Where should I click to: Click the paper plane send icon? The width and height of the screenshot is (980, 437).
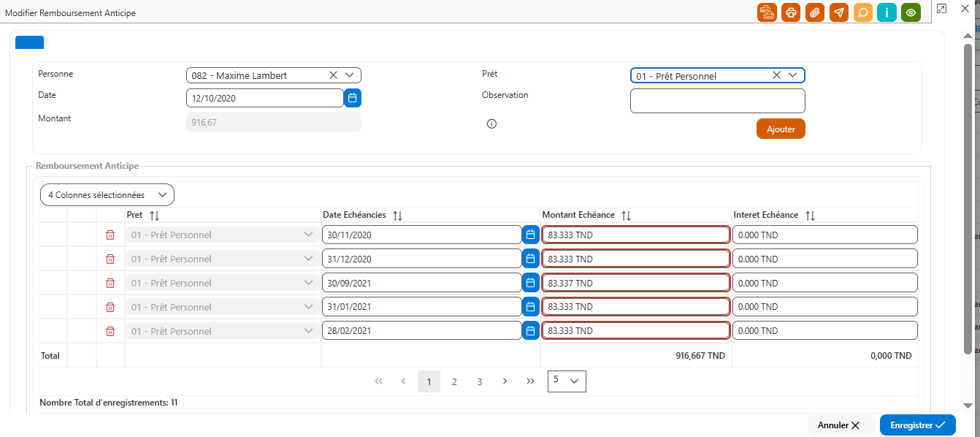pos(839,12)
